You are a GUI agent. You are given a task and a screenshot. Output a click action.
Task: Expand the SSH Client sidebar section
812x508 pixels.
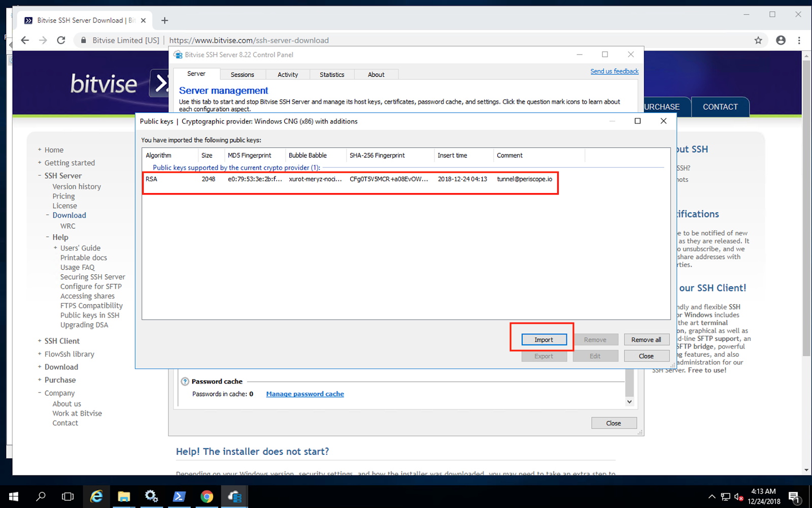40,341
